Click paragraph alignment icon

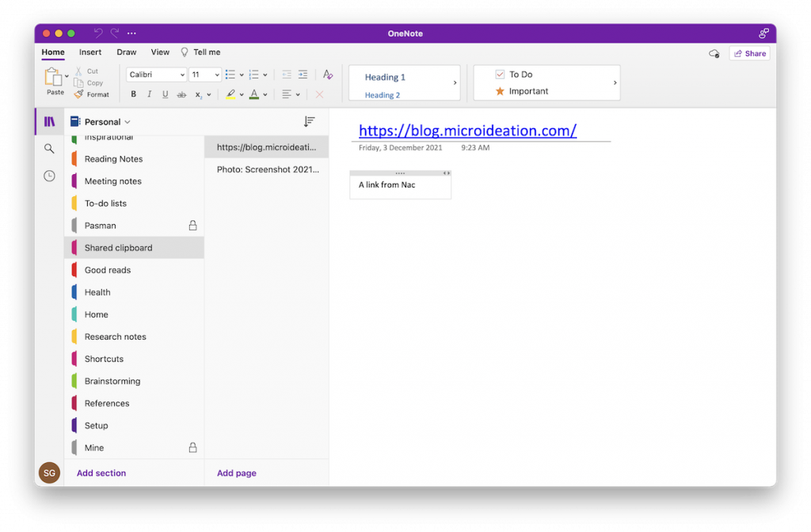(286, 94)
